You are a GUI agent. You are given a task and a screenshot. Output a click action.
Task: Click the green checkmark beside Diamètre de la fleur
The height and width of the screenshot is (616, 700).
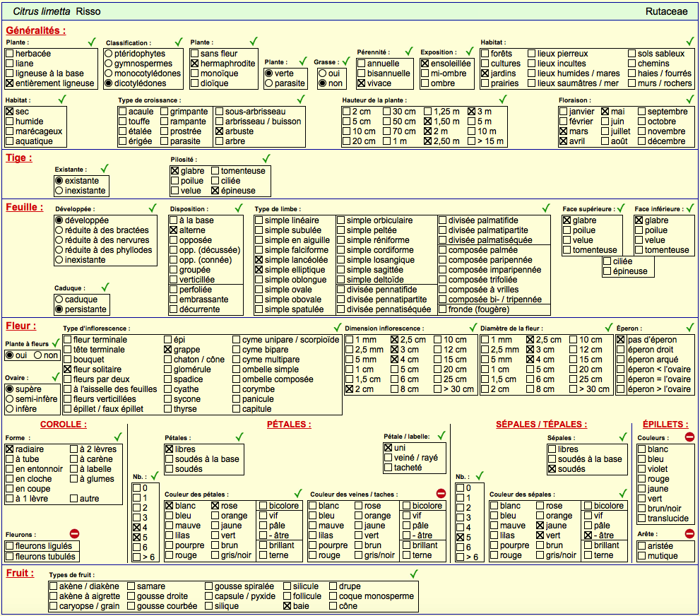click(x=609, y=327)
